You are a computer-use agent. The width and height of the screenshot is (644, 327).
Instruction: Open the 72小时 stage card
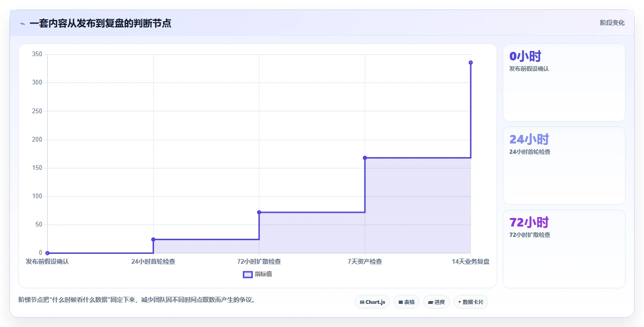point(564,249)
